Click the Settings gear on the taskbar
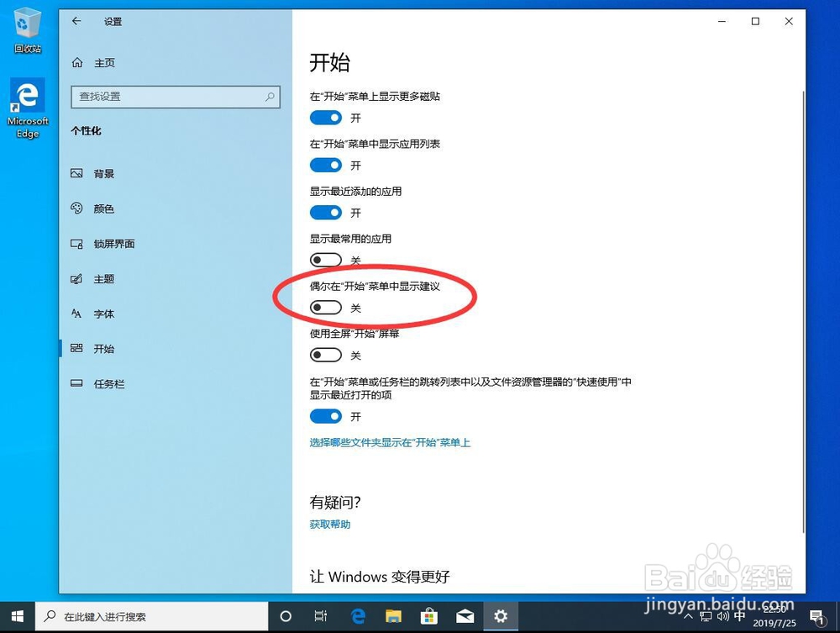Screen dimensions: 840x633 501,616
